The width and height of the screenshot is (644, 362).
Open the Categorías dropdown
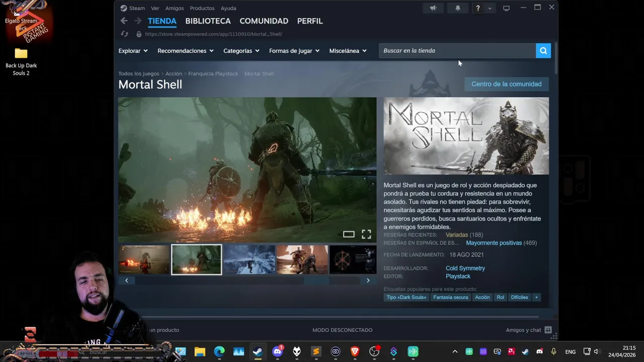point(241,51)
